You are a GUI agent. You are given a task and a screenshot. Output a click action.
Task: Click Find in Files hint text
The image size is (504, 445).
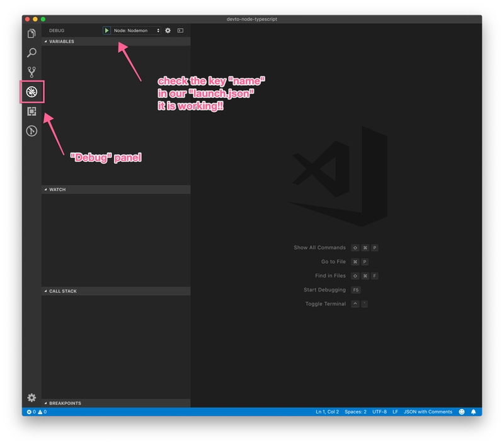(x=330, y=276)
